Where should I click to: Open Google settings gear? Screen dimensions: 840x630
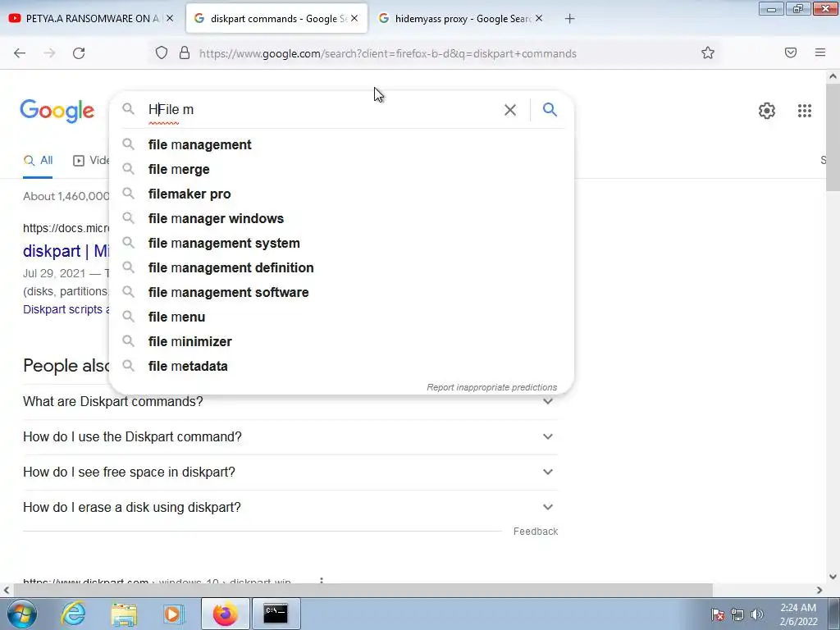click(x=767, y=111)
